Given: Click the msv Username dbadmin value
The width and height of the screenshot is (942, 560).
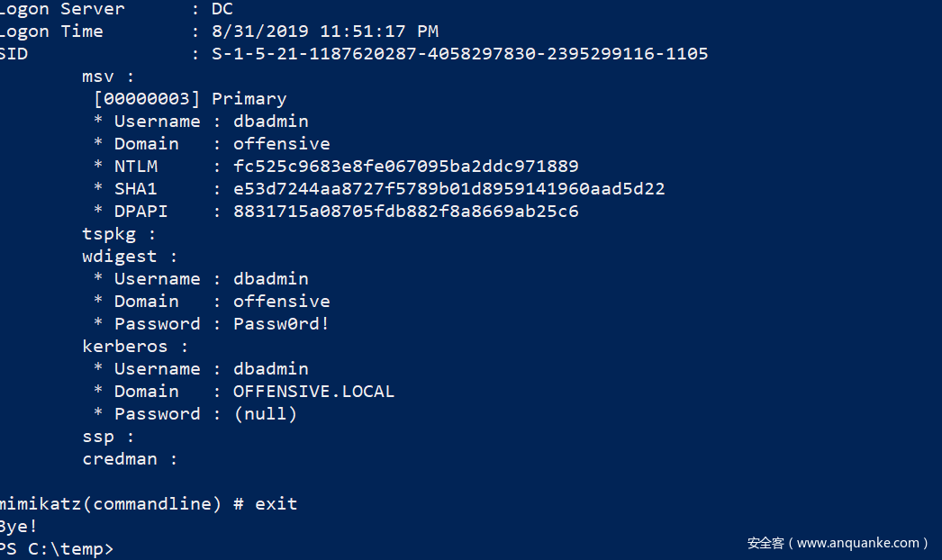Looking at the screenshot, I should click(270, 122).
